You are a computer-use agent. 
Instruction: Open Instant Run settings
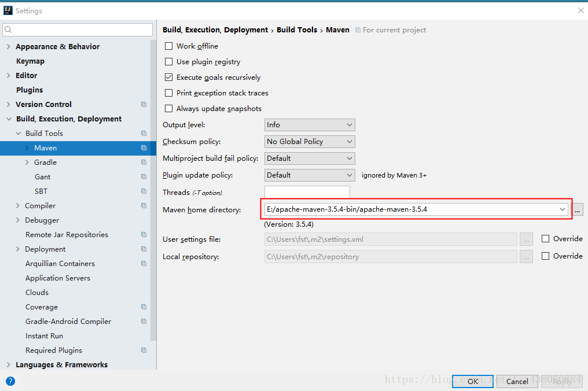pyautogui.click(x=44, y=336)
